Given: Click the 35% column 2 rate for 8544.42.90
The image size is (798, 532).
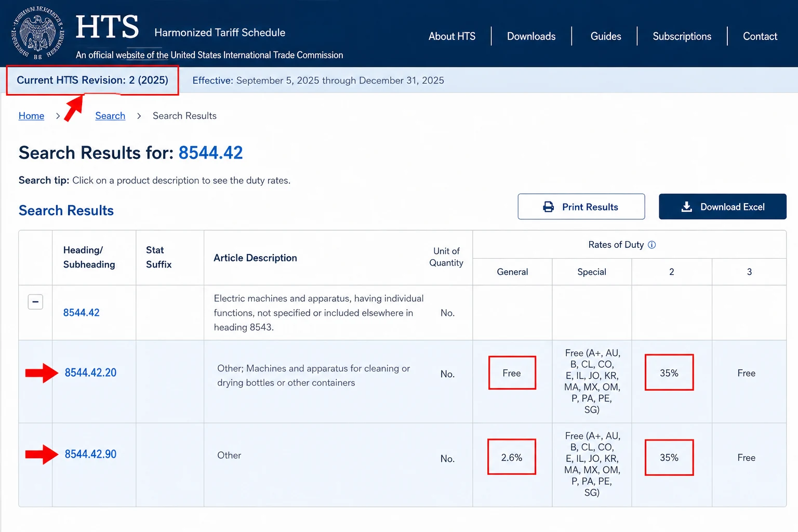Looking at the screenshot, I should 669,458.
